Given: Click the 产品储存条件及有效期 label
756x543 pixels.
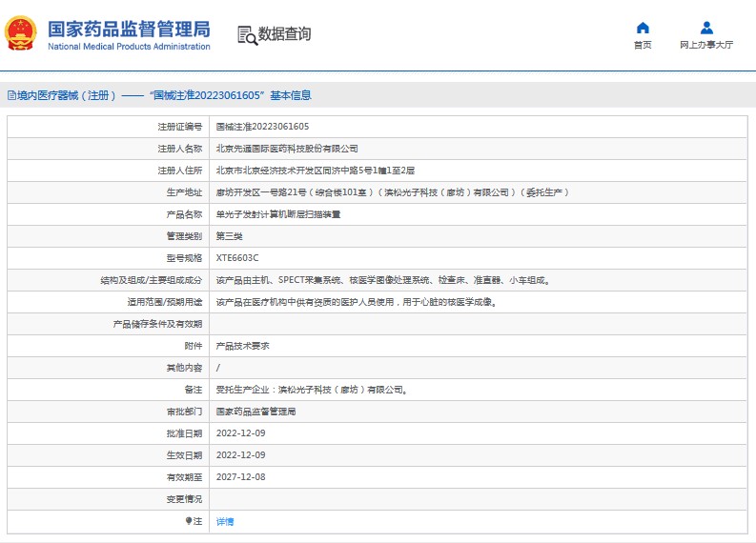Looking at the screenshot, I should [157, 324].
